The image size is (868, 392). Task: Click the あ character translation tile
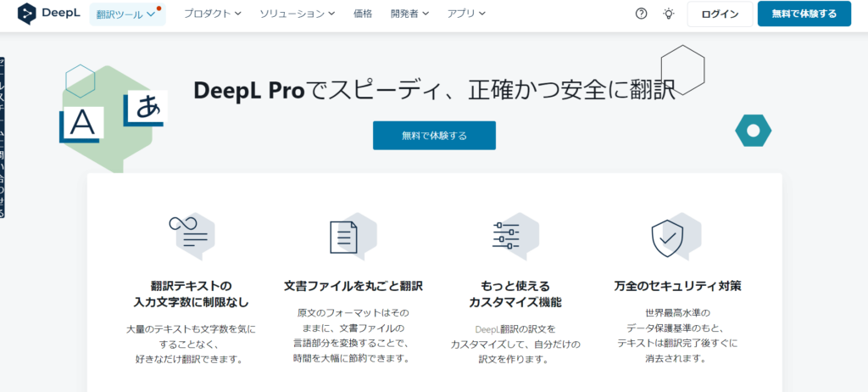(146, 107)
